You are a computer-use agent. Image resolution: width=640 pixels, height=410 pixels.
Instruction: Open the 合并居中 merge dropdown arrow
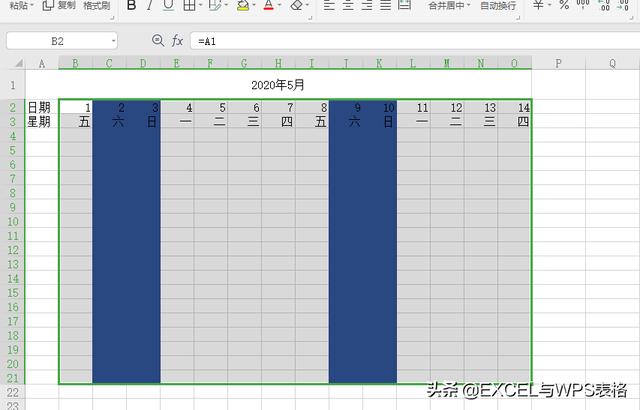pyautogui.click(x=469, y=5)
